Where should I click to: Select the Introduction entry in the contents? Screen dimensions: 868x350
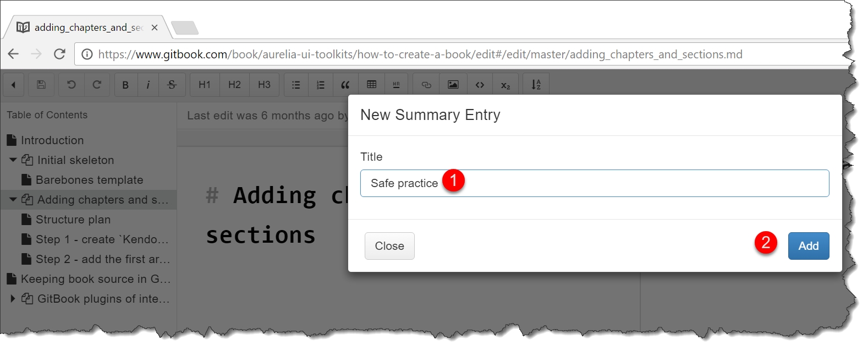point(52,140)
